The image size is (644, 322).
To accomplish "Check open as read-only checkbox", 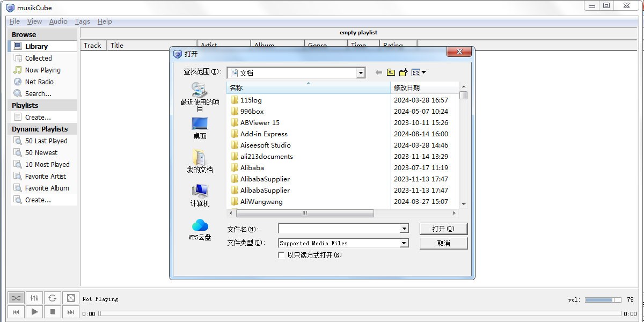I will coord(281,255).
